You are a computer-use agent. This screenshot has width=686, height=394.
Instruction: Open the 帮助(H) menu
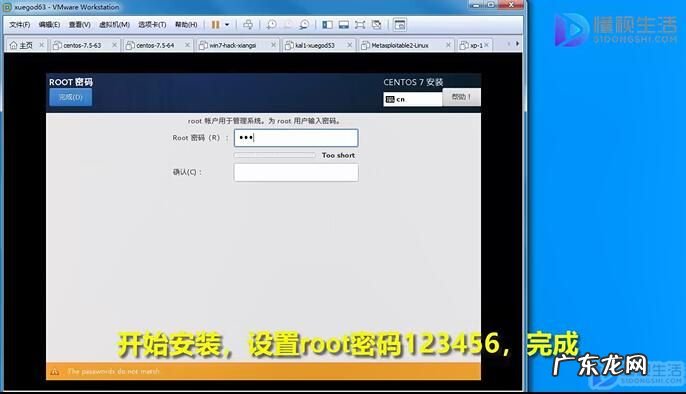tap(186, 25)
